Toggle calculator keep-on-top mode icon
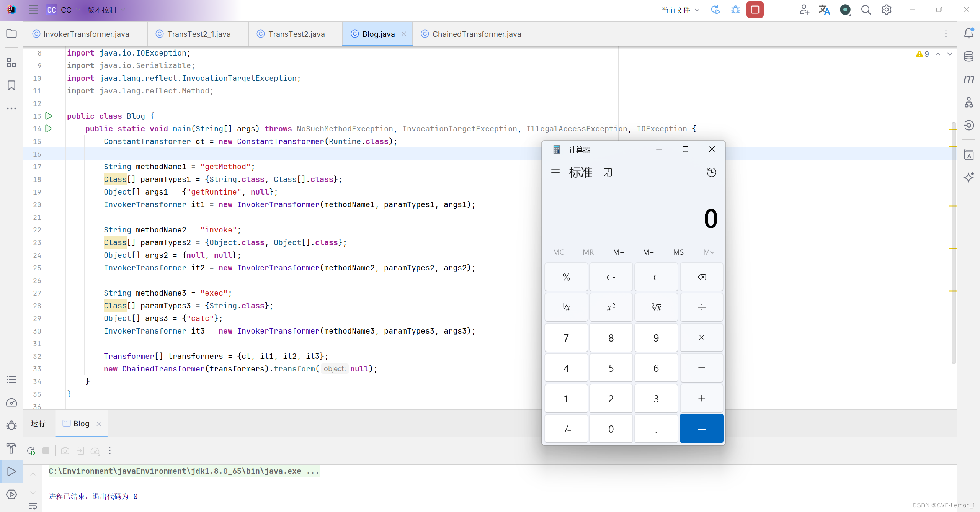 (x=608, y=172)
